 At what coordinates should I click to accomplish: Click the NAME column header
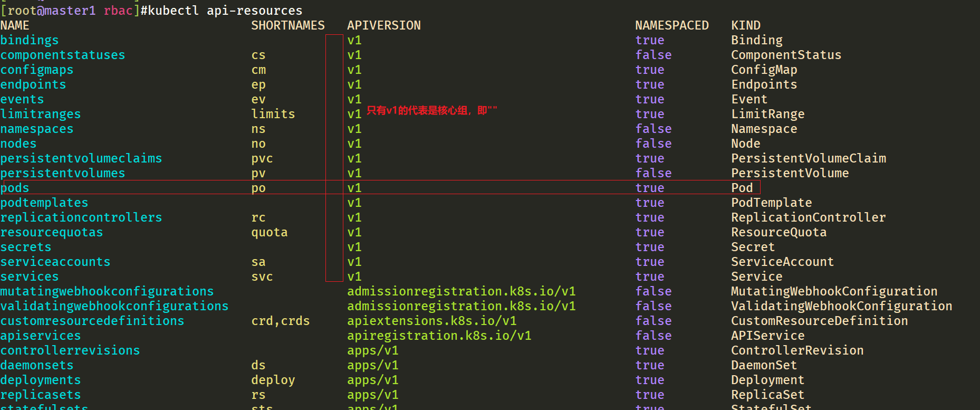coord(15,25)
